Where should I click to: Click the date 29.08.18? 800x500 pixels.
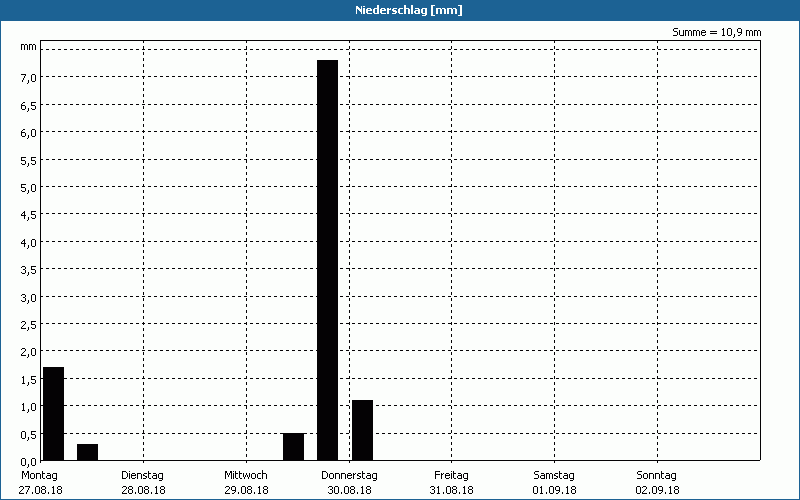pos(246,490)
